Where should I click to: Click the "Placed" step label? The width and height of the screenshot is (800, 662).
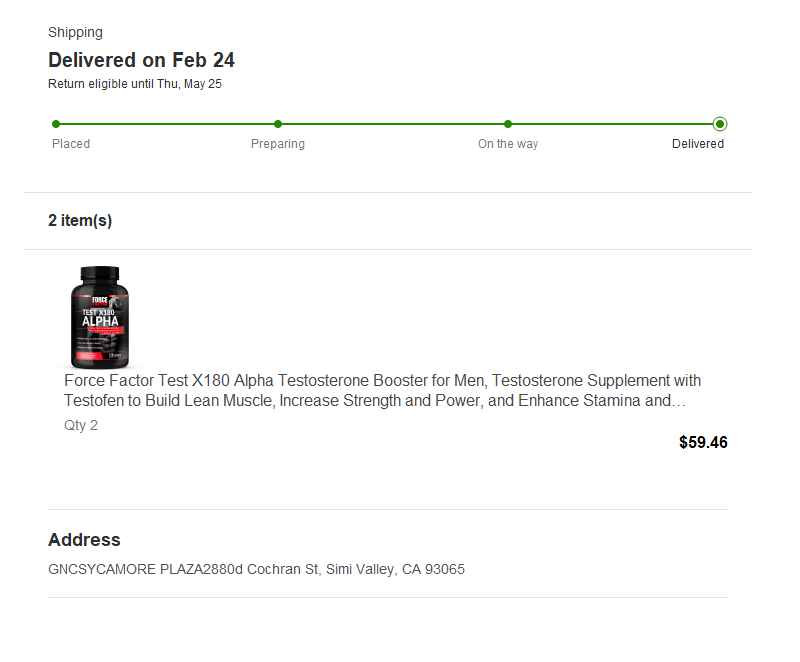(71, 144)
